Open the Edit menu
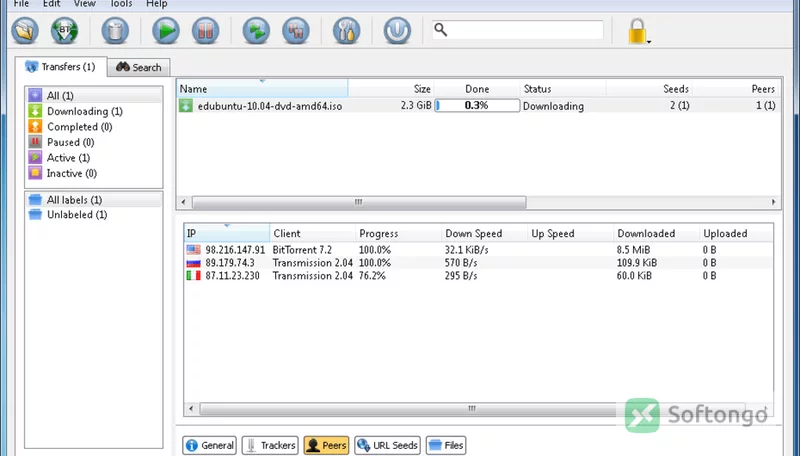 pos(51,4)
